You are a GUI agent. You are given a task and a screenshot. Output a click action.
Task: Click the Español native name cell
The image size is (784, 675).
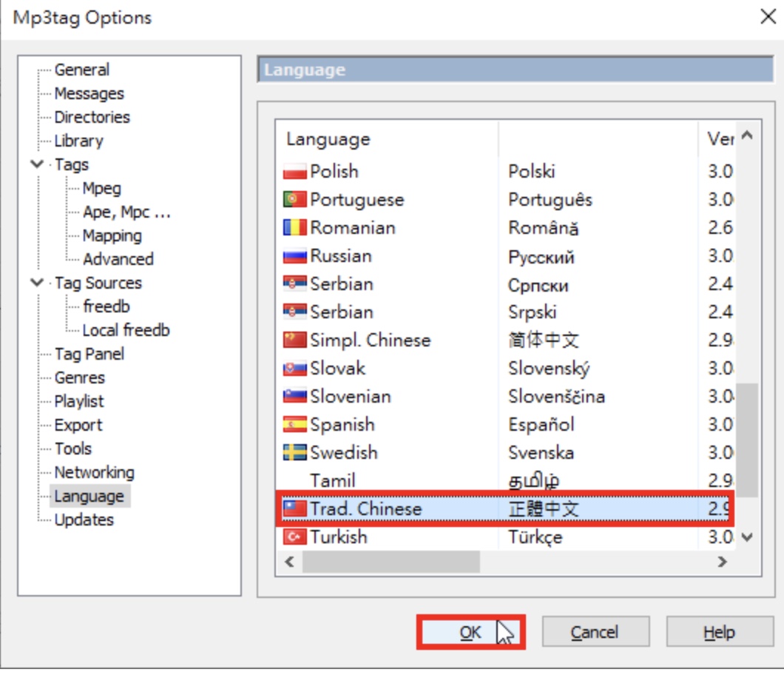point(541,425)
